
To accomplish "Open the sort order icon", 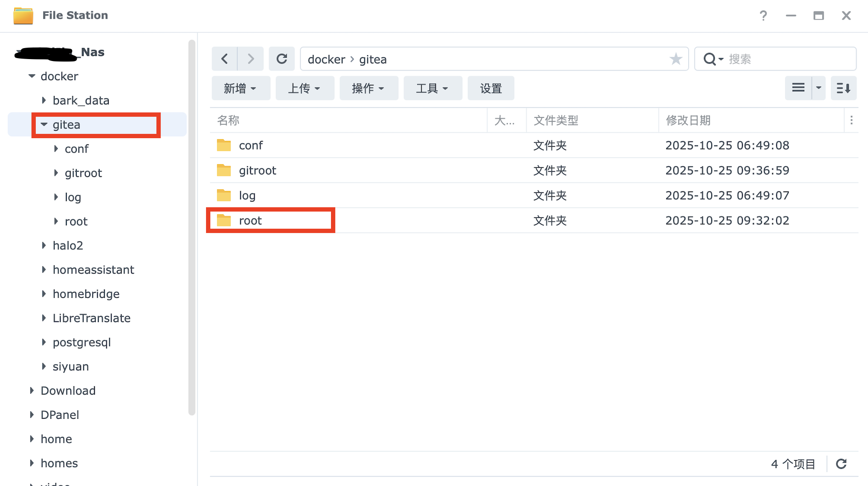I will [x=843, y=88].
